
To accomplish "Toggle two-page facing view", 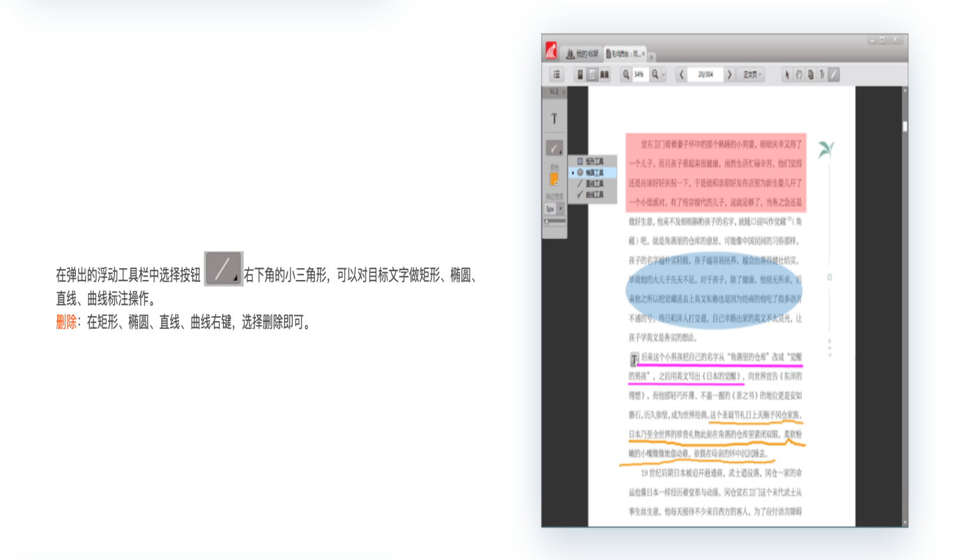I will coord(605,72).
